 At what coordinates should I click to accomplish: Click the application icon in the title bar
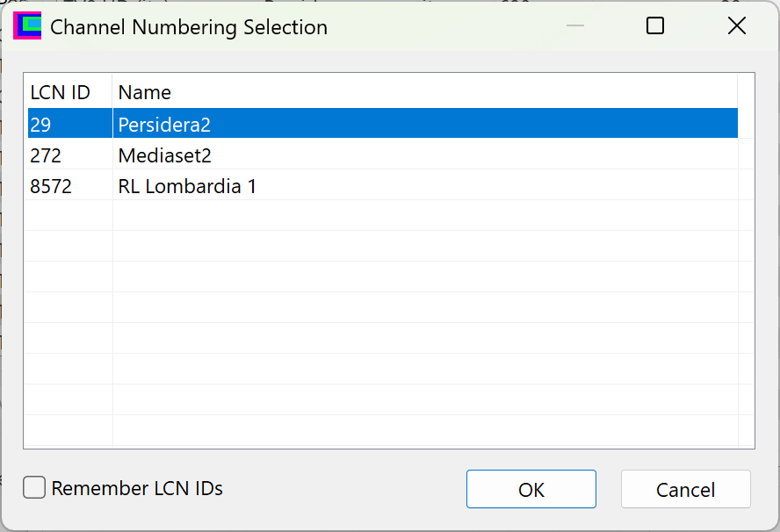click(x=27, y=26)
